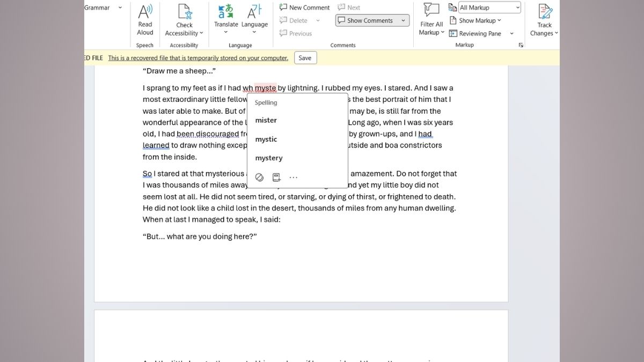Click the flagged phrase 'been discouraged'
The image size is (644, 362).
coord(208,134)
